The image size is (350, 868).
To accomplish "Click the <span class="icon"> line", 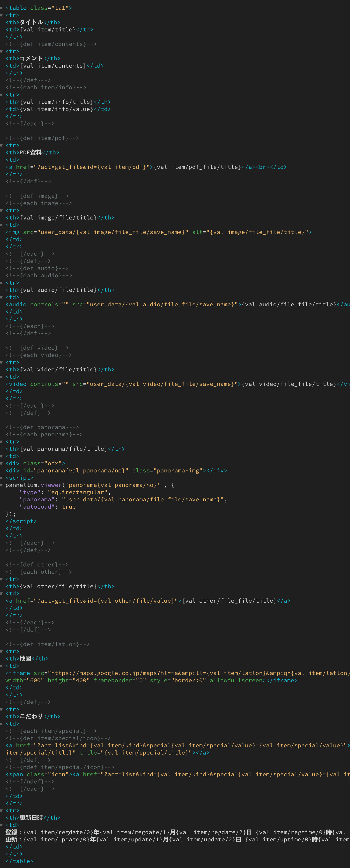I will pyautogui.click(x=178, y=774).
